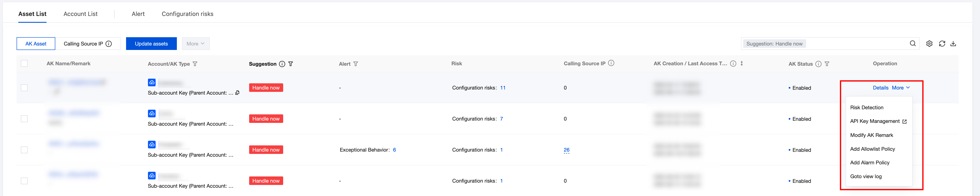Click the refresh list icon
Viewport: 980px width, 196px height.
[x=942, y=43]
